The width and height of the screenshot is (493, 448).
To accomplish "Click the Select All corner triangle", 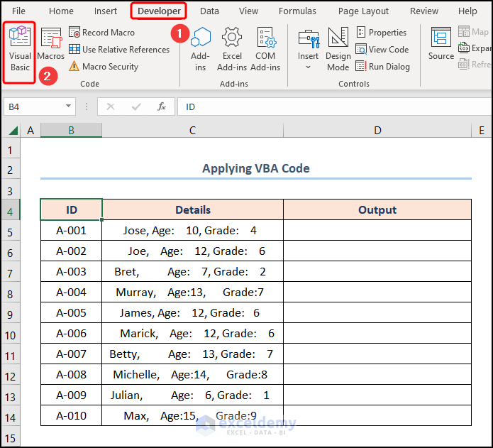I will 13,131.
